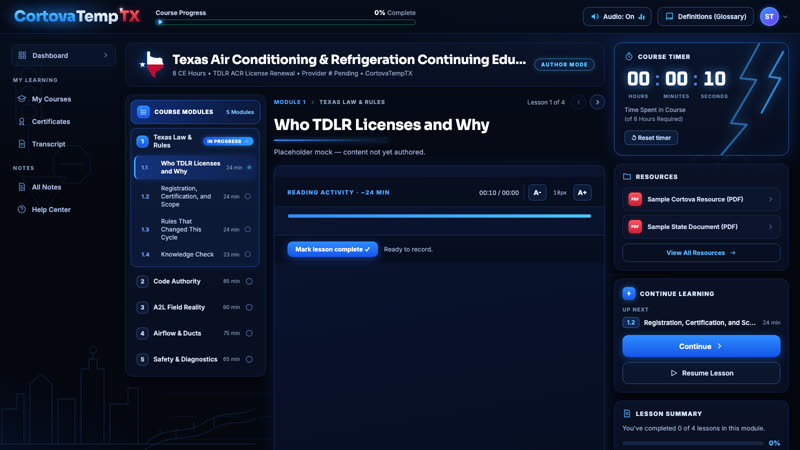Expand the Airflow & Ducts module

point(195,333)
